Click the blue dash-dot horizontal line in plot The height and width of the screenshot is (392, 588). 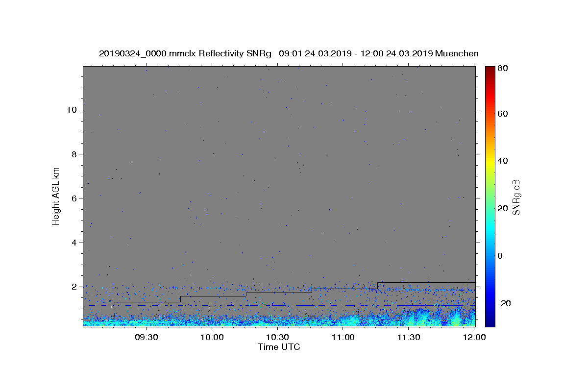click(282, 305)
